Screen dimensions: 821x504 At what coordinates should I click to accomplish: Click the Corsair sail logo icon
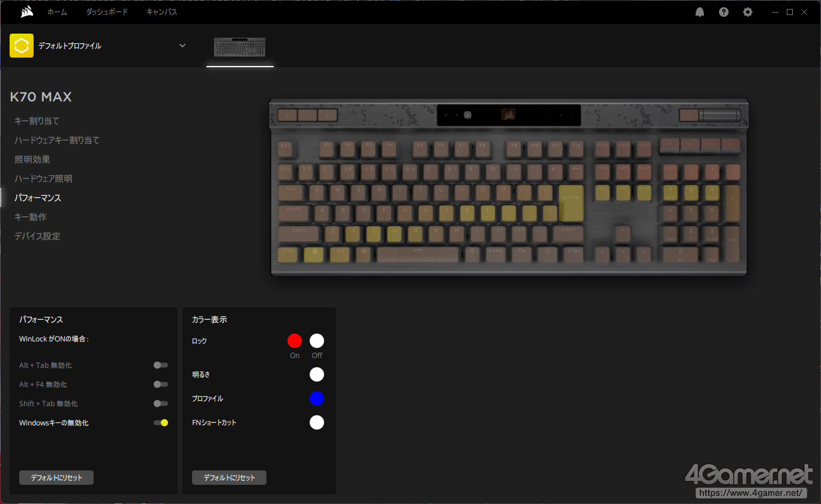click(x=26, y=12)
